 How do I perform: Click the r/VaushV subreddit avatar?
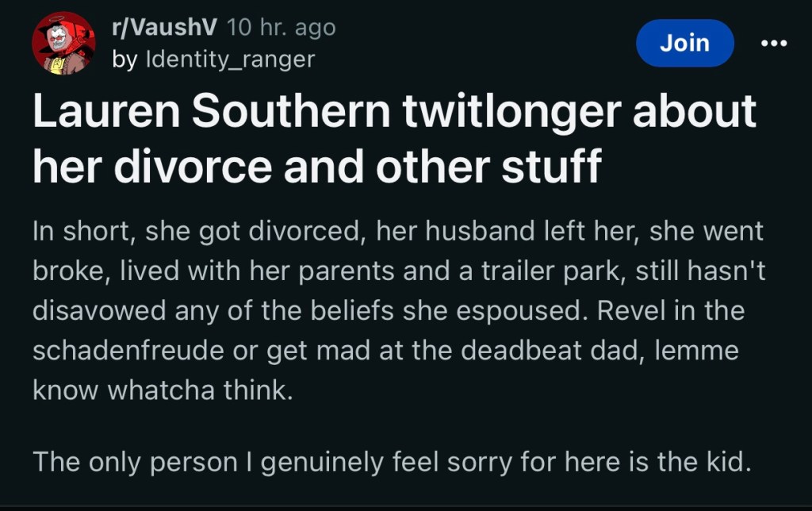point(63,43)
